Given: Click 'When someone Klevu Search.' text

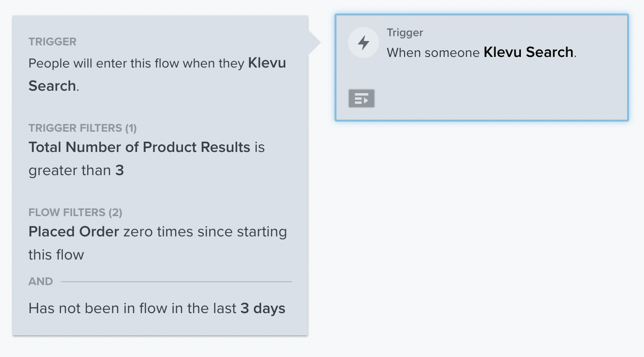Looking at the screenshot, I should tap(482, 52).
